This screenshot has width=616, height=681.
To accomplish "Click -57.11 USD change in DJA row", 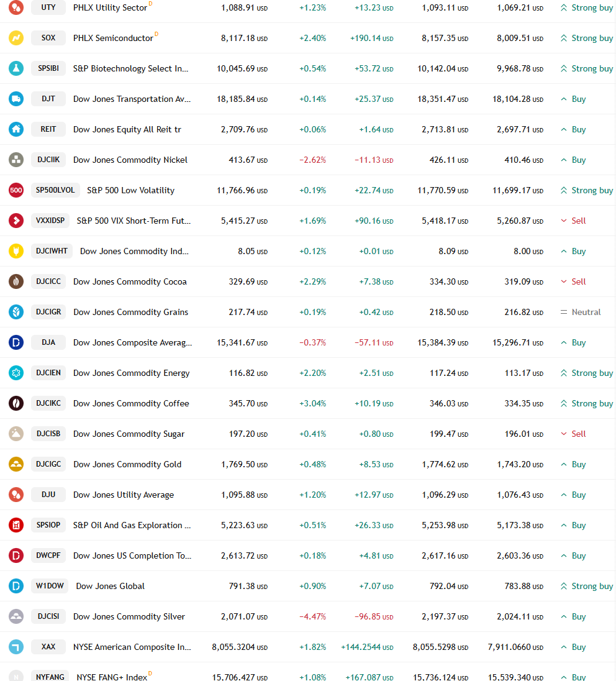I will tap(374, 342).
